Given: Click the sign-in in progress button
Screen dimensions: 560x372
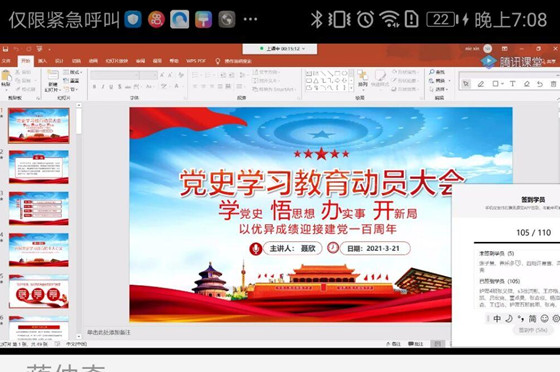Looking at the screenshot, I should coord(533,330).
